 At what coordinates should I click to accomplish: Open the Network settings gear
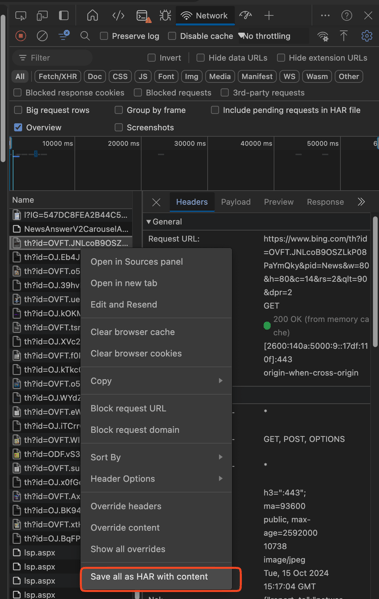[366, 36]
